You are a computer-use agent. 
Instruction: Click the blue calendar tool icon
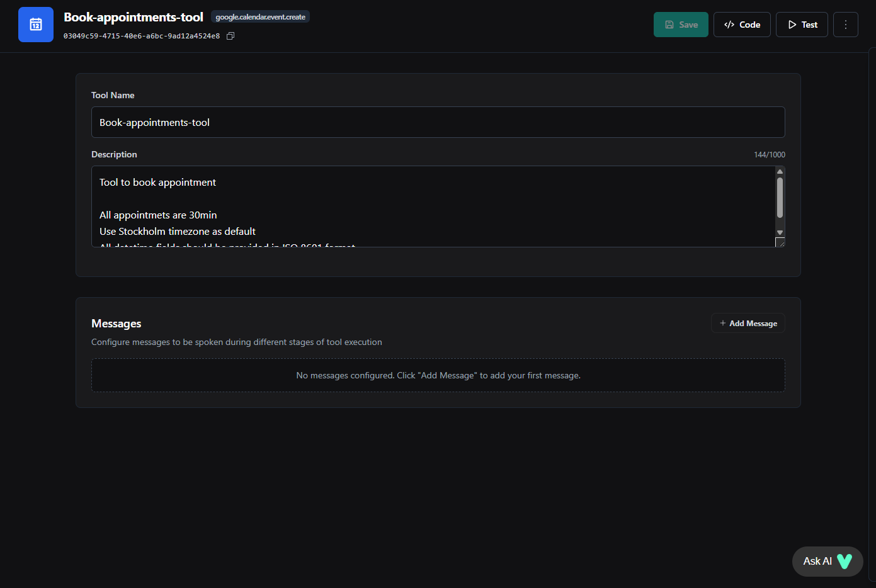point(36,25)
